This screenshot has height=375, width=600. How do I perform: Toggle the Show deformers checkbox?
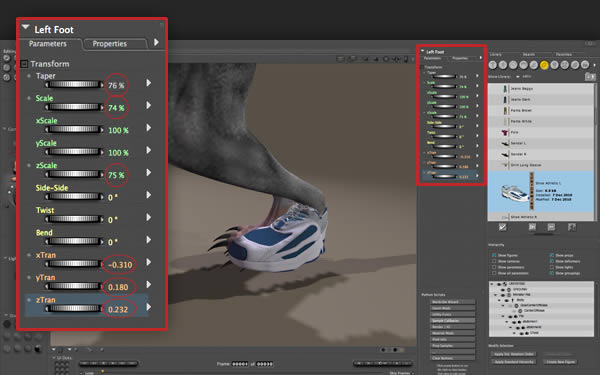[x=551, y=261]
